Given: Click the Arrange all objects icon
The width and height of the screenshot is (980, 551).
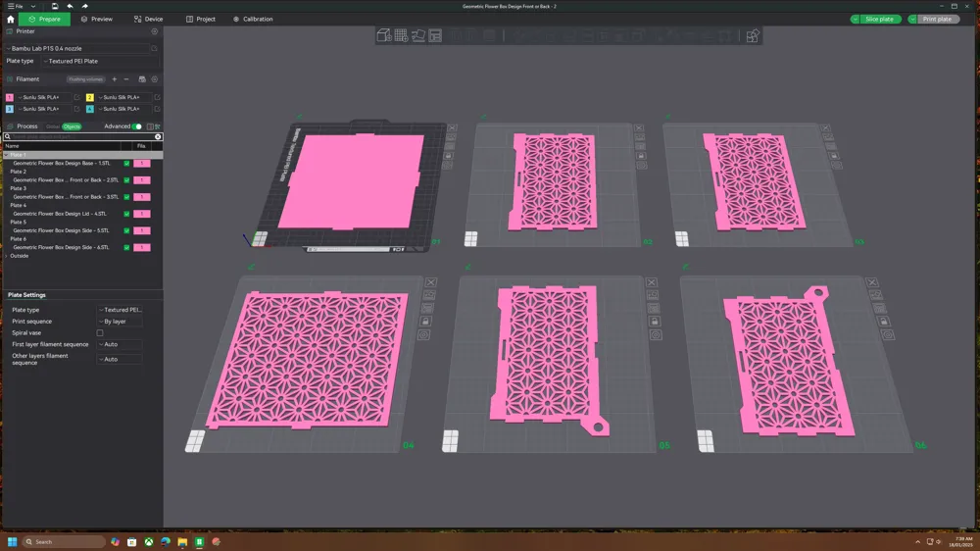Looking at the screenshot, I should [435, 35].
